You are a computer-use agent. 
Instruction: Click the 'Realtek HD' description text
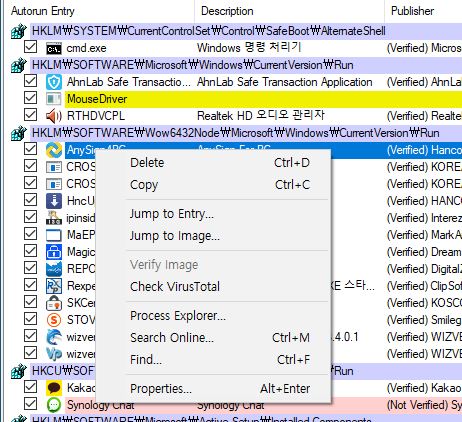pyautogui.click(x=261, y=116)
